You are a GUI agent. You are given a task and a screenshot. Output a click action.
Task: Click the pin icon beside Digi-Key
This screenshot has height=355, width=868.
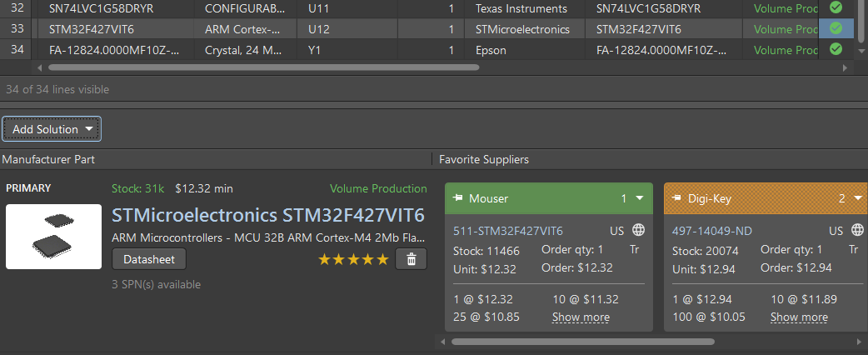(676, 199)
